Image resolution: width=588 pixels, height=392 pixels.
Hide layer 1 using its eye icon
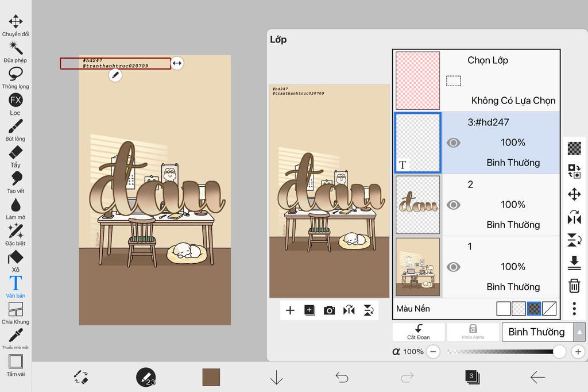pyautogui.click(x=454, y=267)
